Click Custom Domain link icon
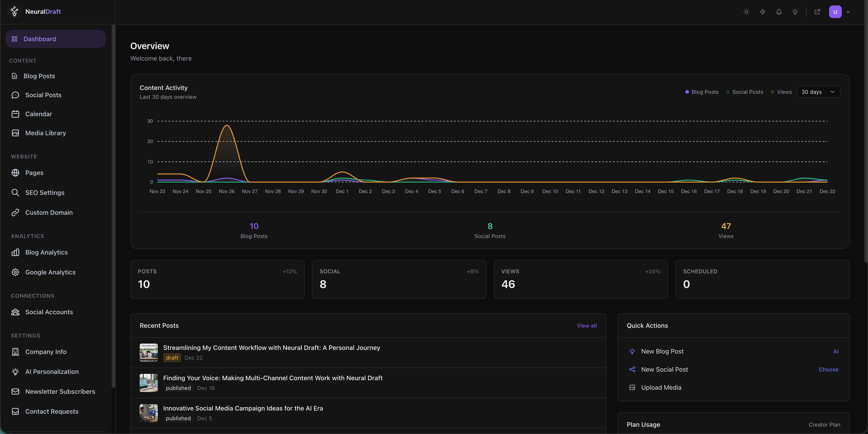Viewport: 868px width, 434px height. 15,213
